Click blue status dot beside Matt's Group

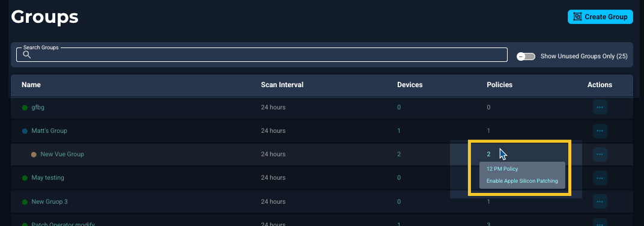[x=25, y=131]
